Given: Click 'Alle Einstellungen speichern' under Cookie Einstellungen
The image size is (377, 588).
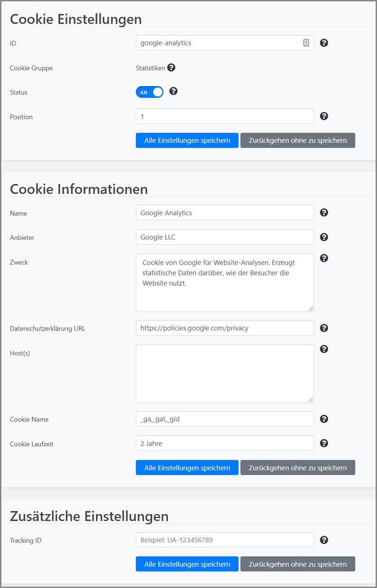Looking at the screenshot, I should tap(187, 140).
